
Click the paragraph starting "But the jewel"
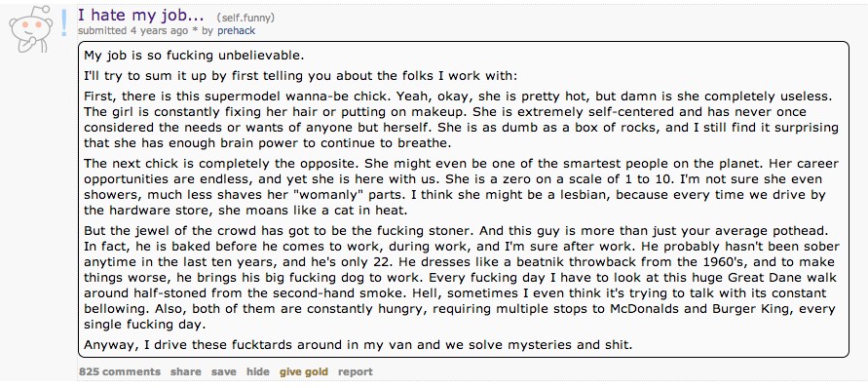coord(461,277)
